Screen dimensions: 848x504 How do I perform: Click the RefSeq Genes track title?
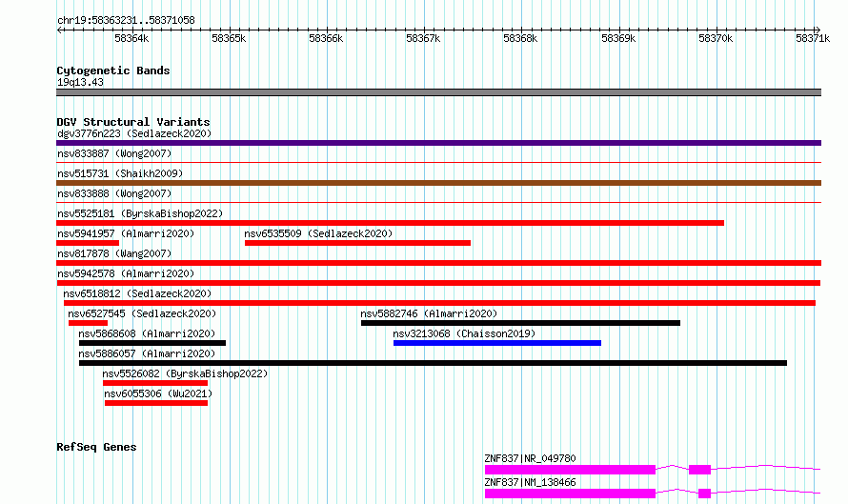tap(96, 447)
